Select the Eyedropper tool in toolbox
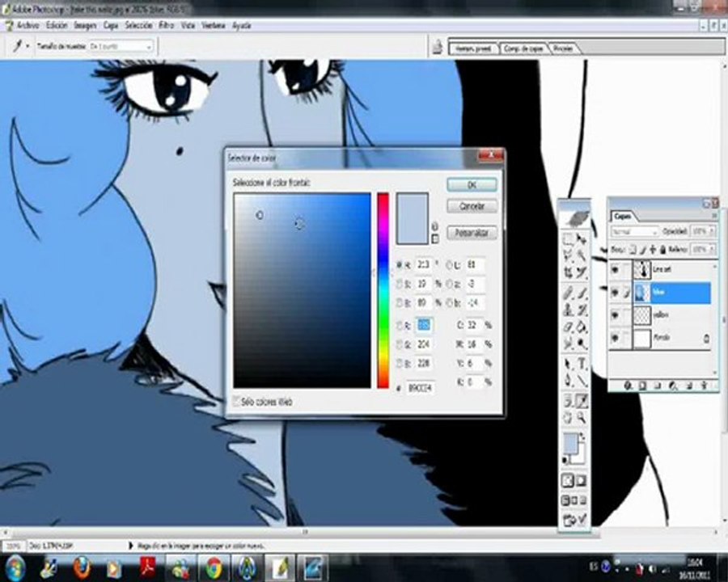The width and height of the screenshot is (728, 582). 582,401
